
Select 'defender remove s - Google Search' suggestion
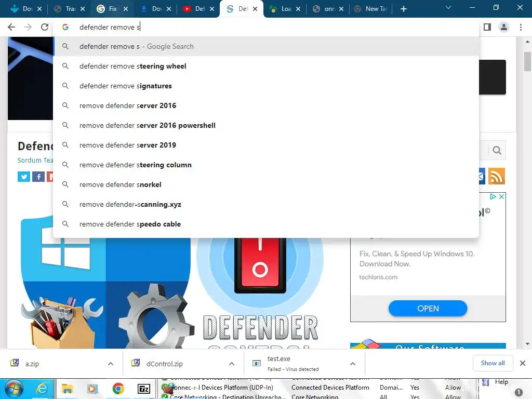pyautogui.click(x=266, y=46)
